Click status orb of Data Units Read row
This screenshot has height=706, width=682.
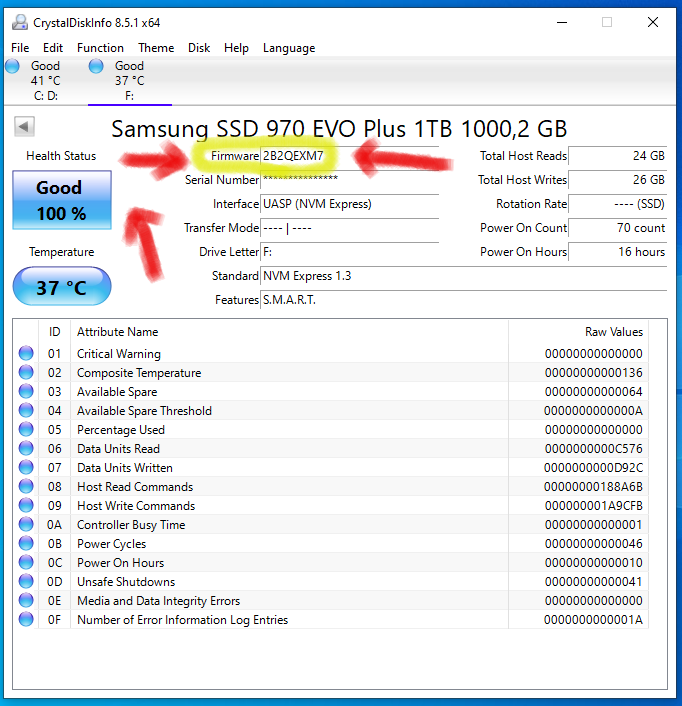(x=26, y=448)
